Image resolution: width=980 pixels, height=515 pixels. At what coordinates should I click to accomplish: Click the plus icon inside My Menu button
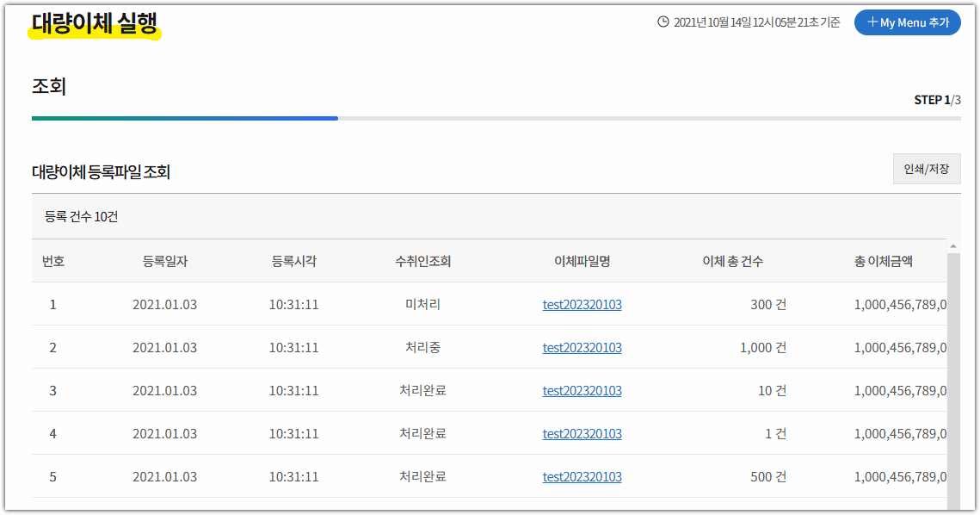click(873, 22)
